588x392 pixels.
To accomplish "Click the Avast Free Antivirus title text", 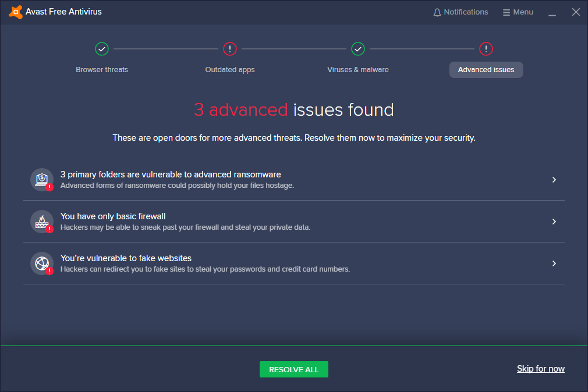I will (x=64, y=12).
